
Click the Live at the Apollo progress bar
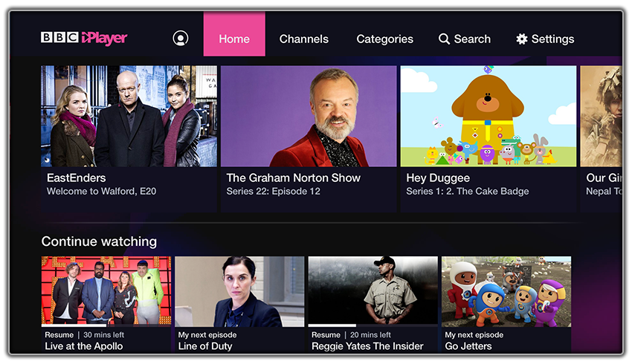click(106, 325)
